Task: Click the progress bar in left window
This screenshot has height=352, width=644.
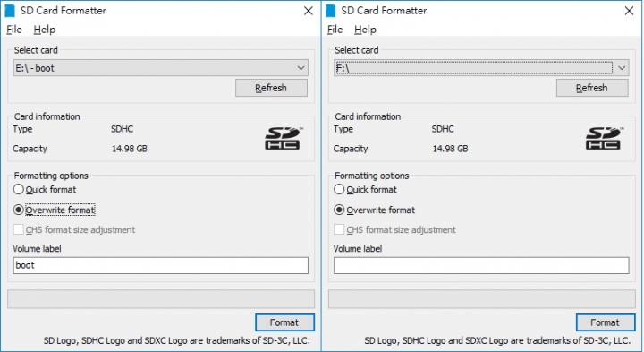Action: tap(161, 299)
